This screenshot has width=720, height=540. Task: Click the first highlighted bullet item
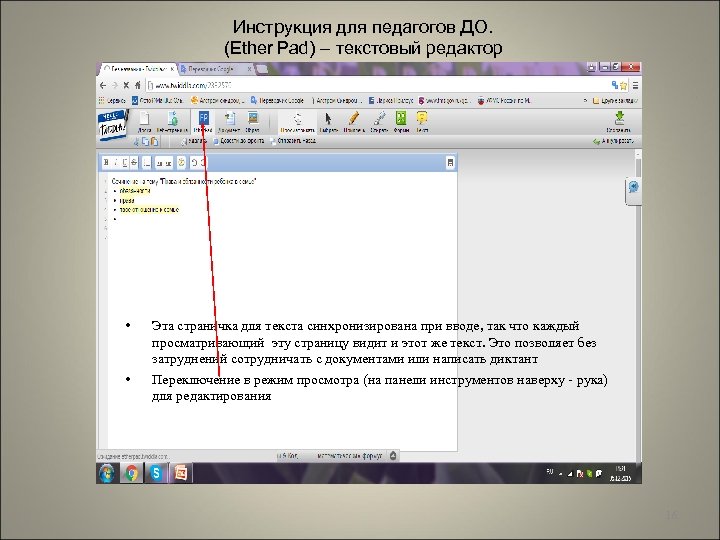(135, 191)
